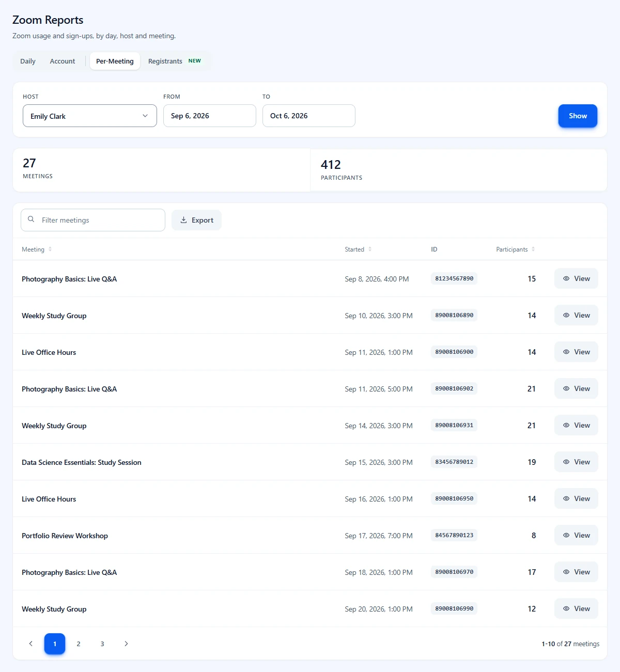Screen dimensions: 620x672
Task: Go to page 3 of meetings
Action: (102, 644)
